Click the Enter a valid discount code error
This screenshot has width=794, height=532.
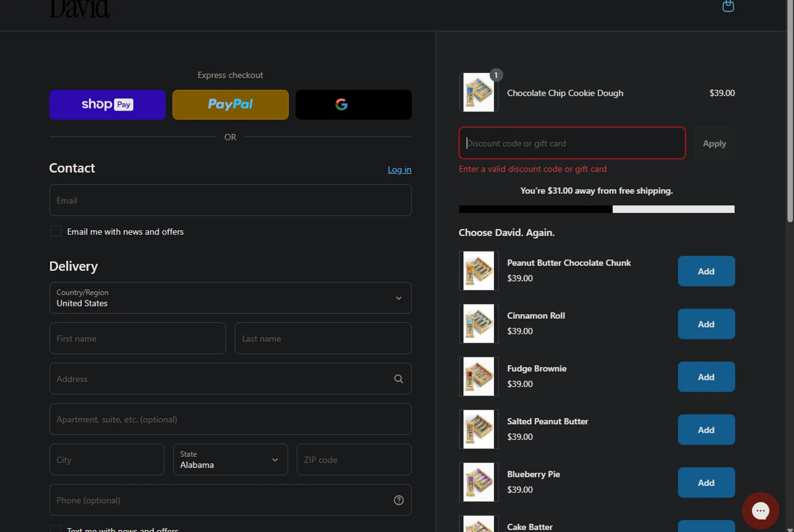pyautogui.click(x=533, y=169)
